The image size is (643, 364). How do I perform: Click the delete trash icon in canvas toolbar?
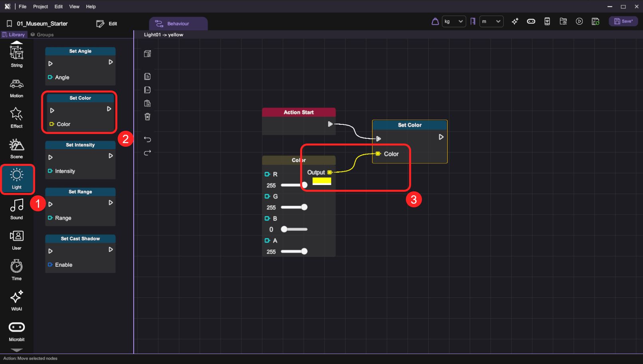click(147, 116)
